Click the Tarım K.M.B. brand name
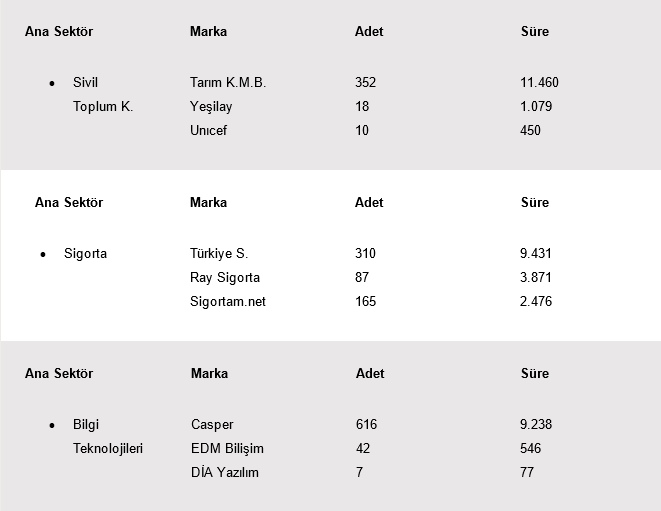The width and height of the screenshot is (661, 511). [227, 83]
